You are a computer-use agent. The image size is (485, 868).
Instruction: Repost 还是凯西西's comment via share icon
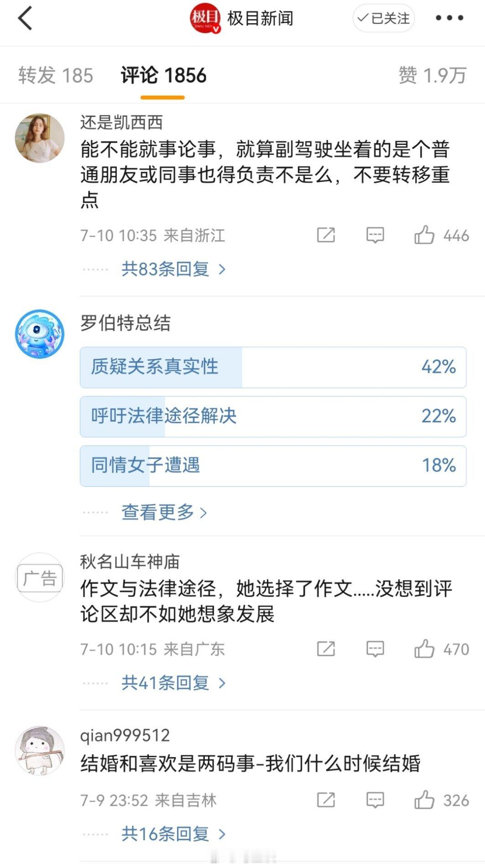point(326,235)
